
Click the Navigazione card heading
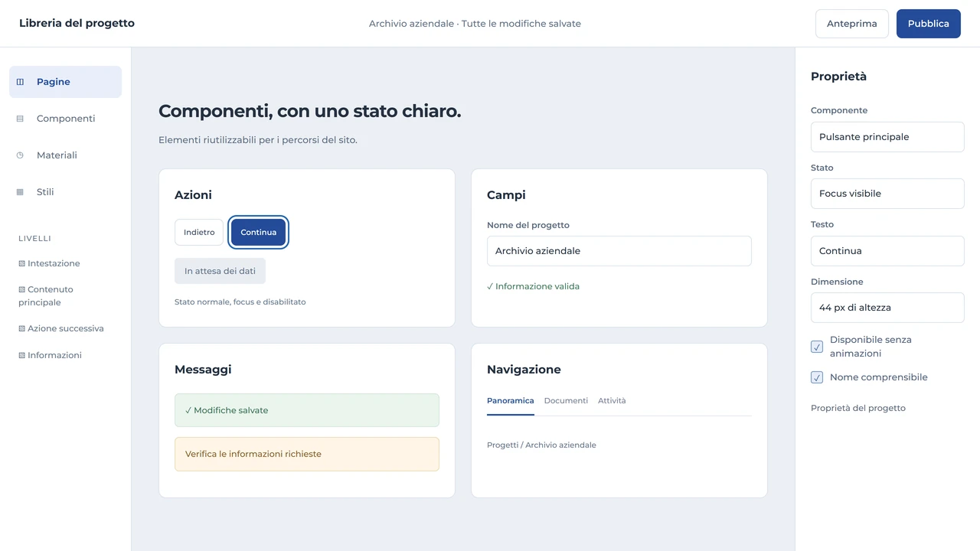[524, 370]
